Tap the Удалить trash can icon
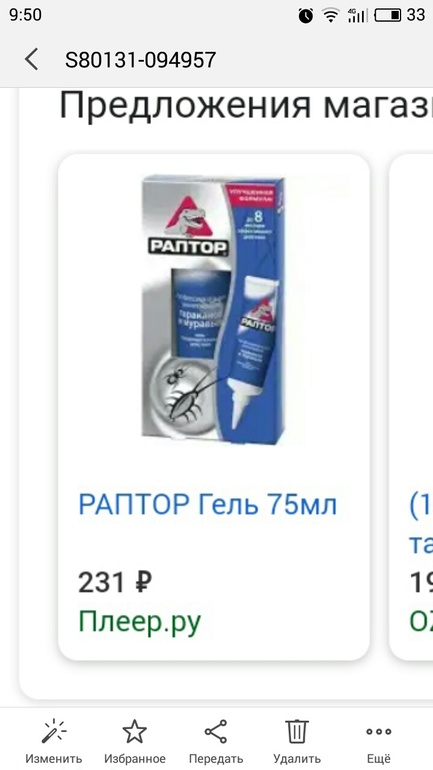Image resolution: width=433 pixels, height=770 pixels. pos(297,732)
